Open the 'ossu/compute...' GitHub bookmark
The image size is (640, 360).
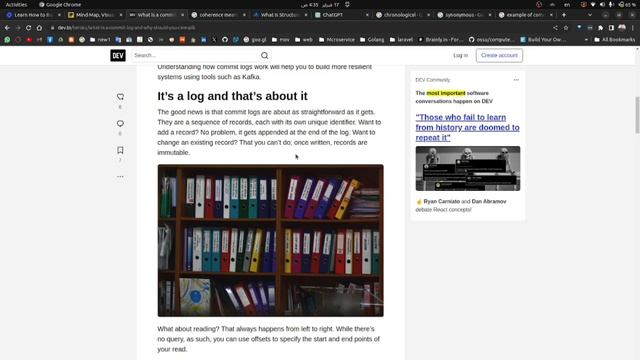(x=491, y=40)
